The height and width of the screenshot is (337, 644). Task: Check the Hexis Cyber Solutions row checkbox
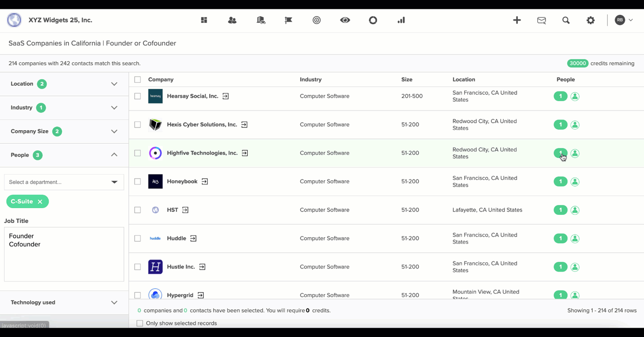coord(138,125)
